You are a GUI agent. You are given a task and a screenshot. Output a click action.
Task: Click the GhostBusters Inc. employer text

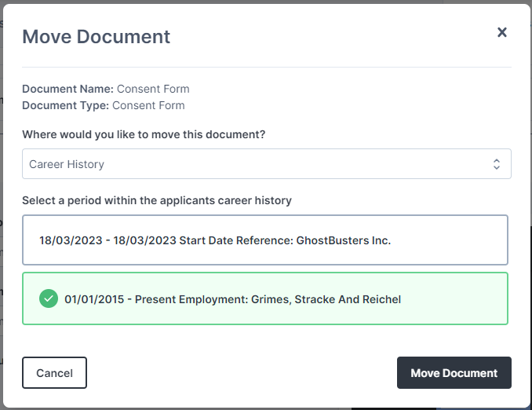pos(344,240)
